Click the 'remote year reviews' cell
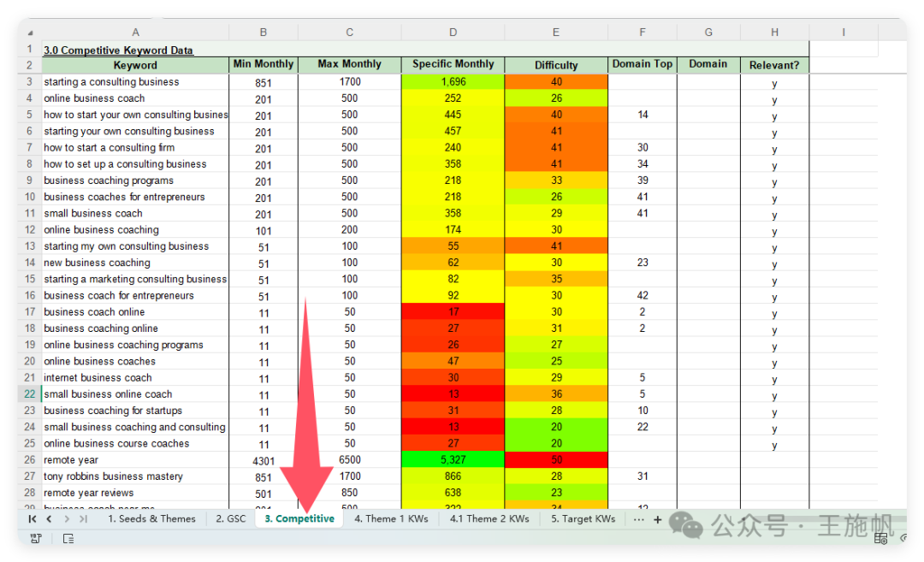 click(135, 493)
